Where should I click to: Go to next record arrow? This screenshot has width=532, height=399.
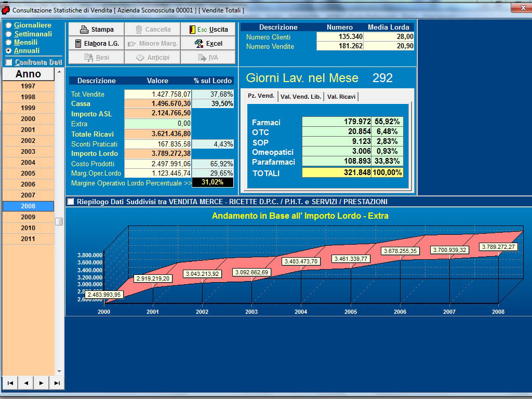tap(41, 383)
